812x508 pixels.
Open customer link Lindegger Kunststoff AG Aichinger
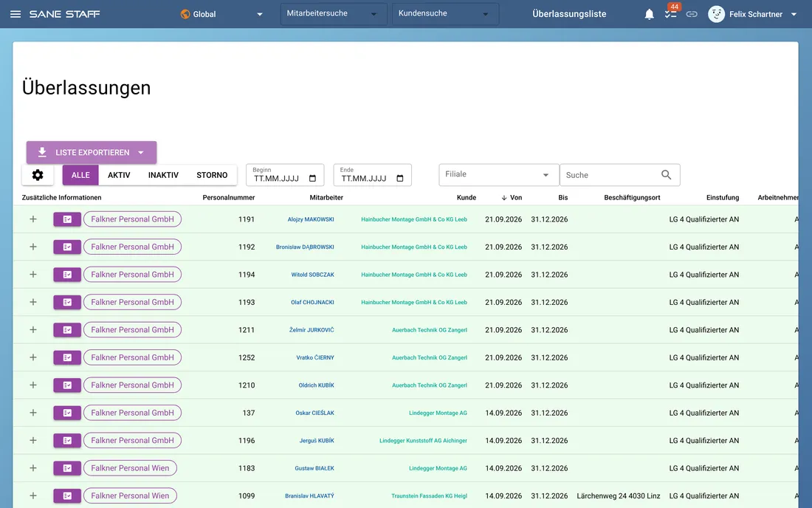423,441
